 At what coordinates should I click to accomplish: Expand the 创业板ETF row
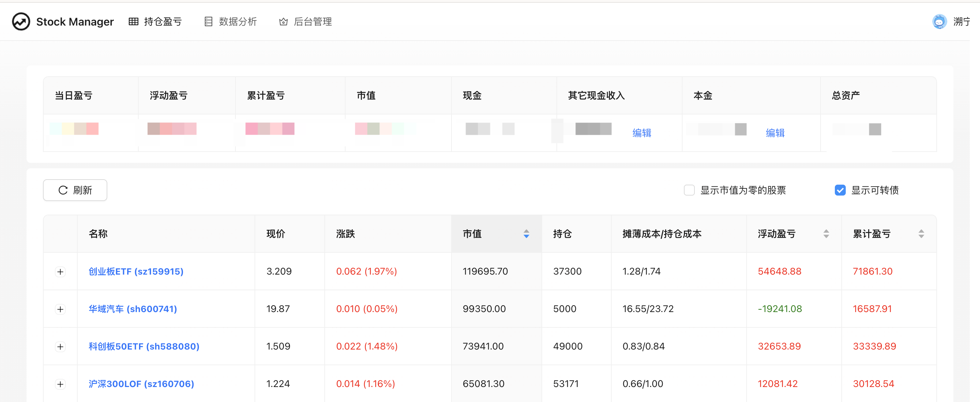(60, 272)
